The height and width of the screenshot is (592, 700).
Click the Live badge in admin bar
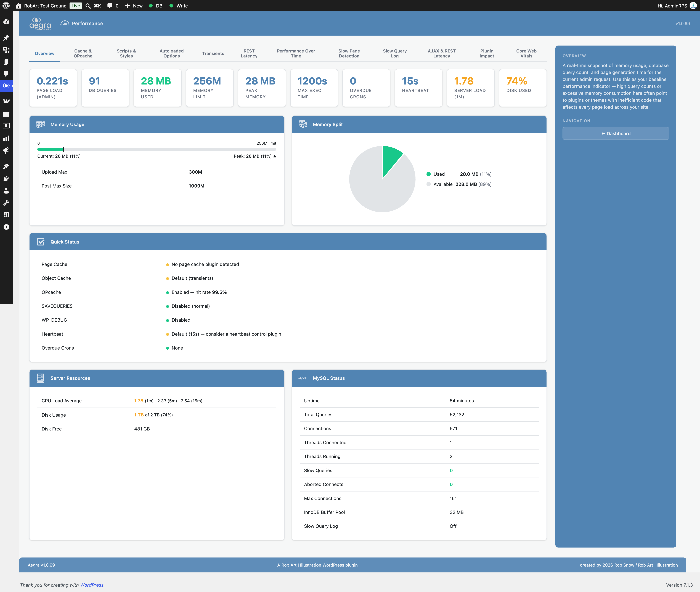pyautogui.click(x=76, y=6)
